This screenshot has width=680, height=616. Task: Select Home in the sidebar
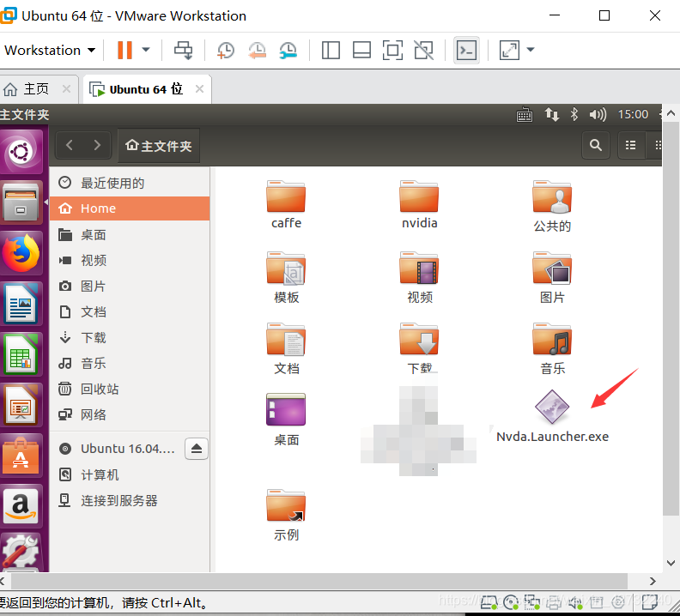pos(130,208)
